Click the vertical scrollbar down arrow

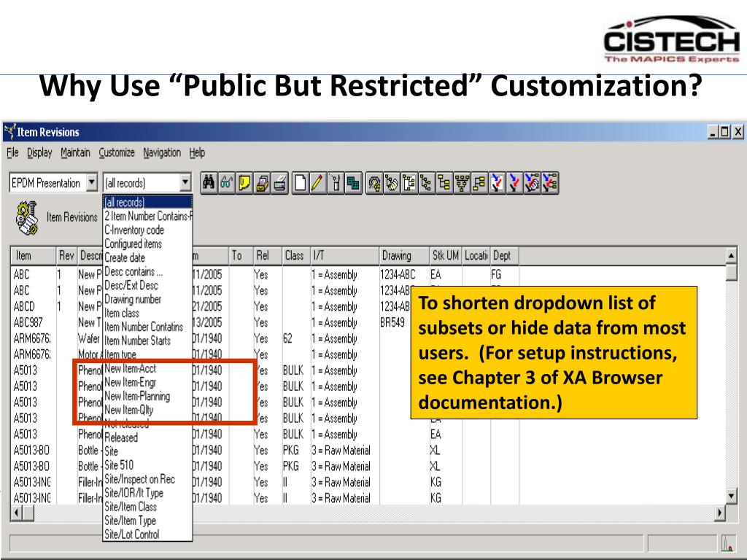tap(732, 495)
